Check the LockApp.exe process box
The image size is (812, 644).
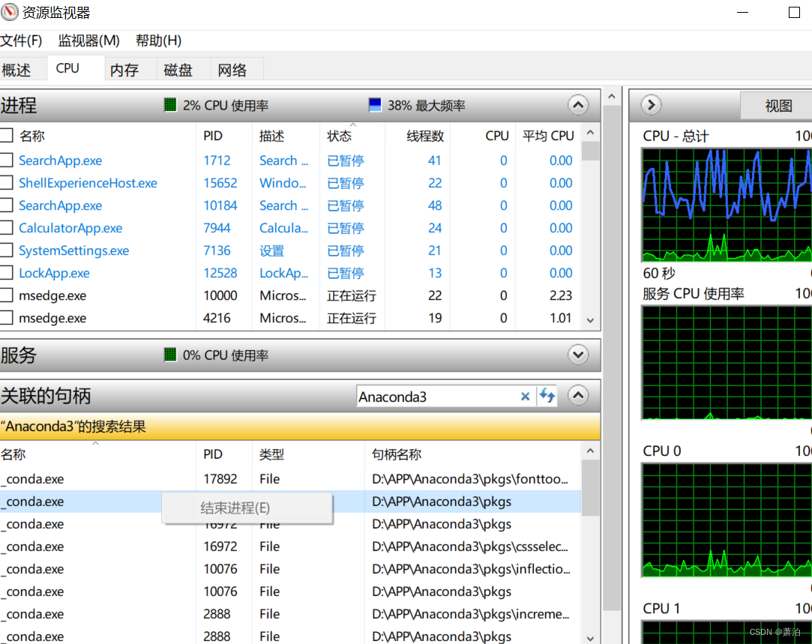(6, 273)
